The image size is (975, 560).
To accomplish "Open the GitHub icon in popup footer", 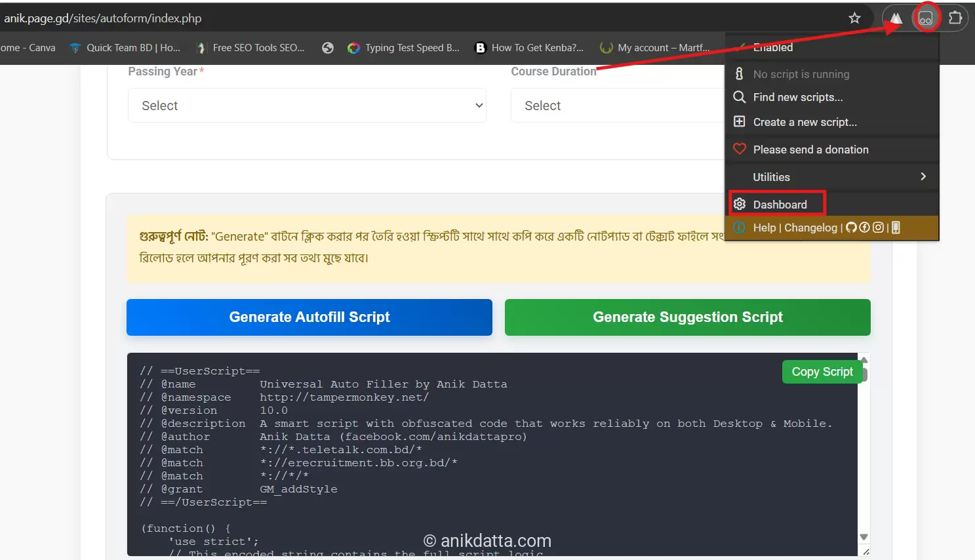I will (x=851, y=228).
